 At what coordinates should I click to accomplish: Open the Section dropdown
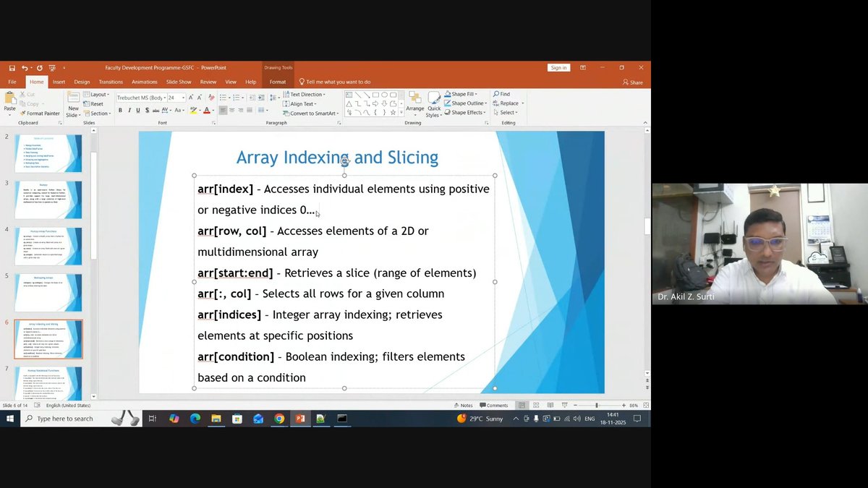pyautogui.click(x=97, y=114)
